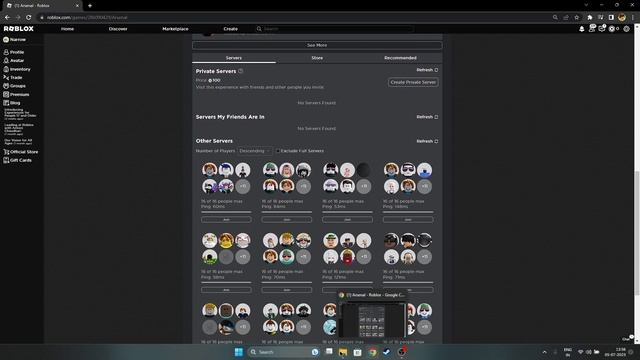Viewport: 640px width, 360px height.
Task: Join the server with Ping 84ms
Action: tap(287, 220)
